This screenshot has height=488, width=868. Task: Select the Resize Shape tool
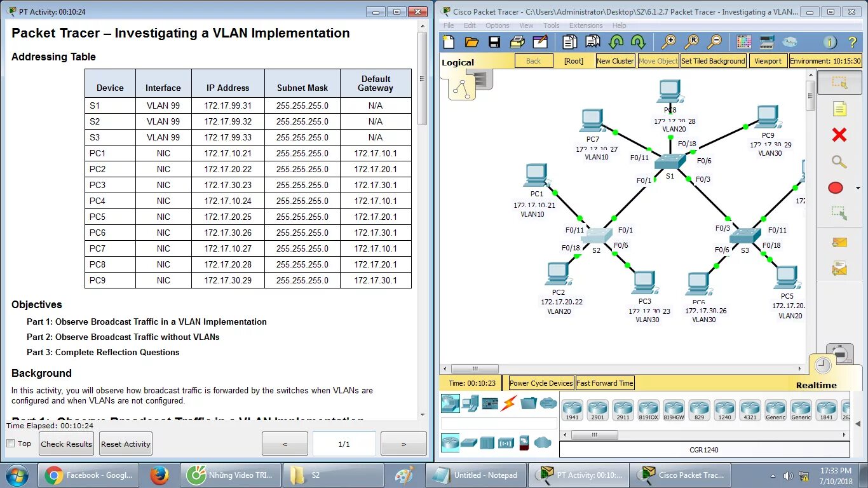coord(839,213)
